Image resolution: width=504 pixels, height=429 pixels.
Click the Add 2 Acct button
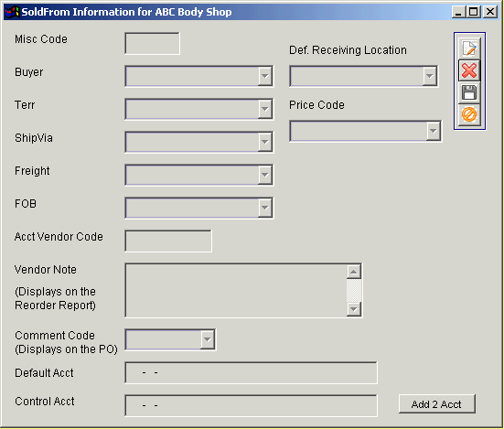pos(437,404)
